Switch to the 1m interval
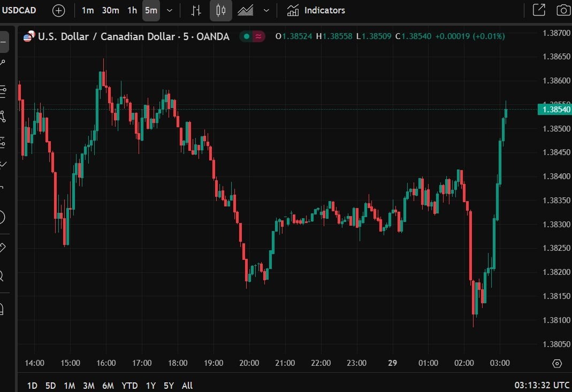The image size is (572, 392). (88, 10)
